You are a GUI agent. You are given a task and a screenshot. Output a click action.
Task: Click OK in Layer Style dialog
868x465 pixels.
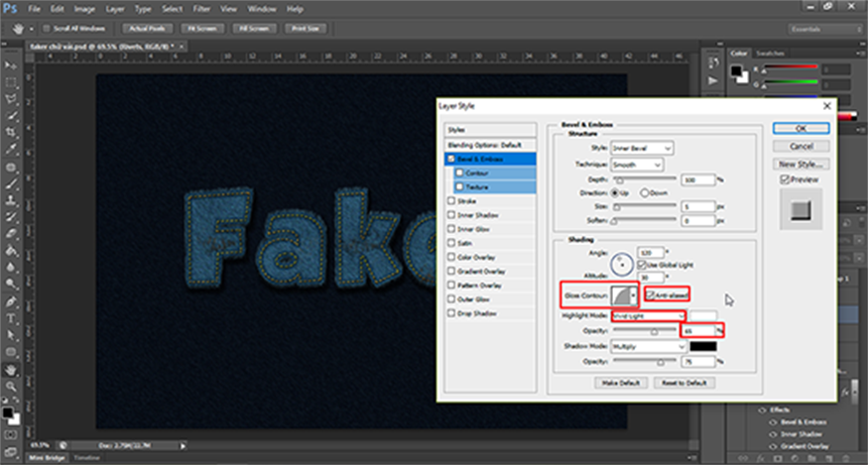pyautogui.click(x=800, y=128)
